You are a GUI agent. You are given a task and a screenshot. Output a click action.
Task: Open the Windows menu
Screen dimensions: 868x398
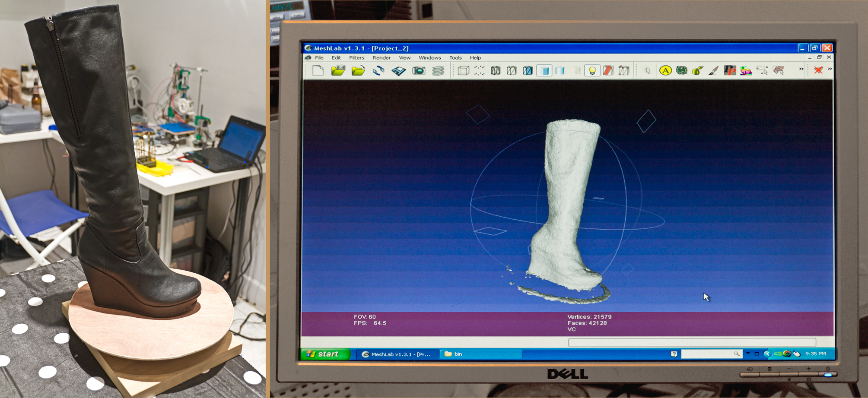click(x=430, y=58)
